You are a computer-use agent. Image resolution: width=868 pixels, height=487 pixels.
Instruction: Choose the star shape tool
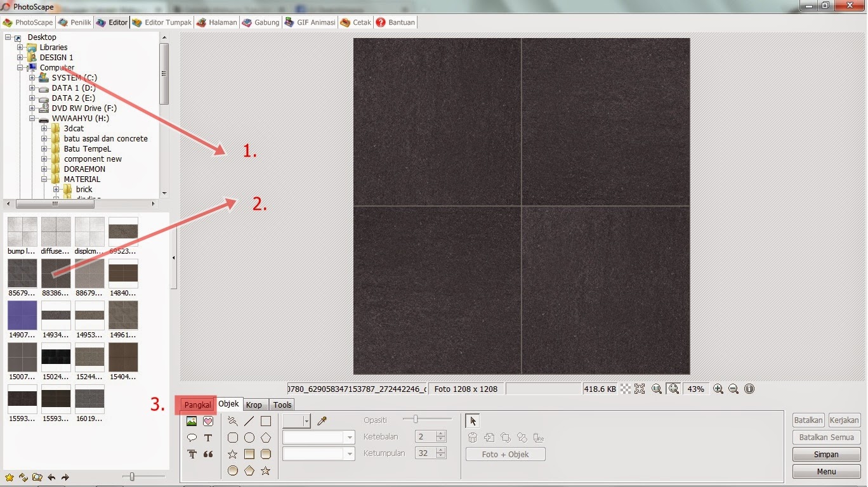pos(232,454)
